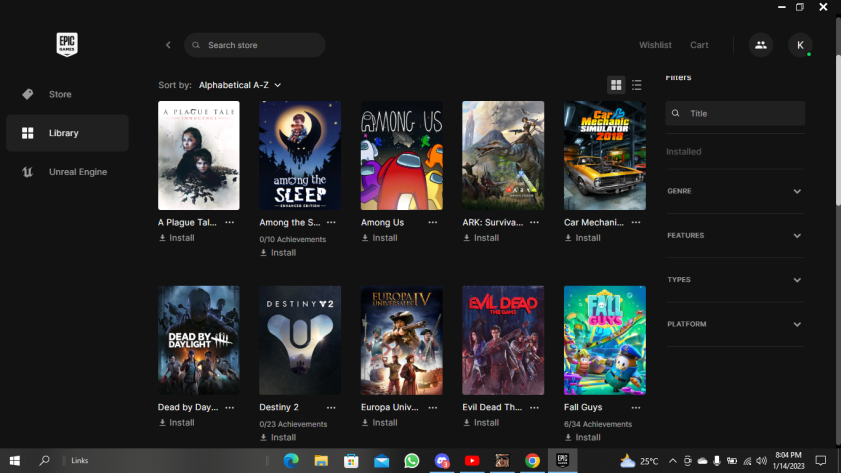
Task: Open options menu for ARK: Survival
Action: point(534,222)
